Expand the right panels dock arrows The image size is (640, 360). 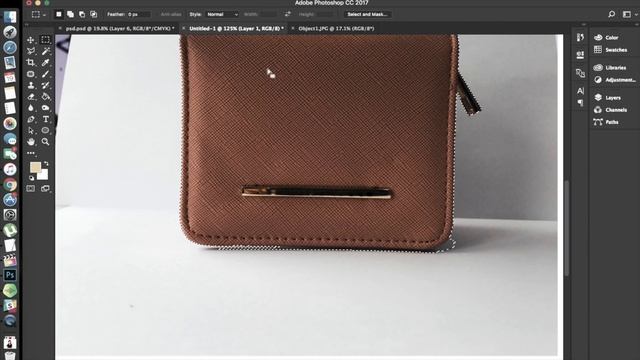pos(636,25)
